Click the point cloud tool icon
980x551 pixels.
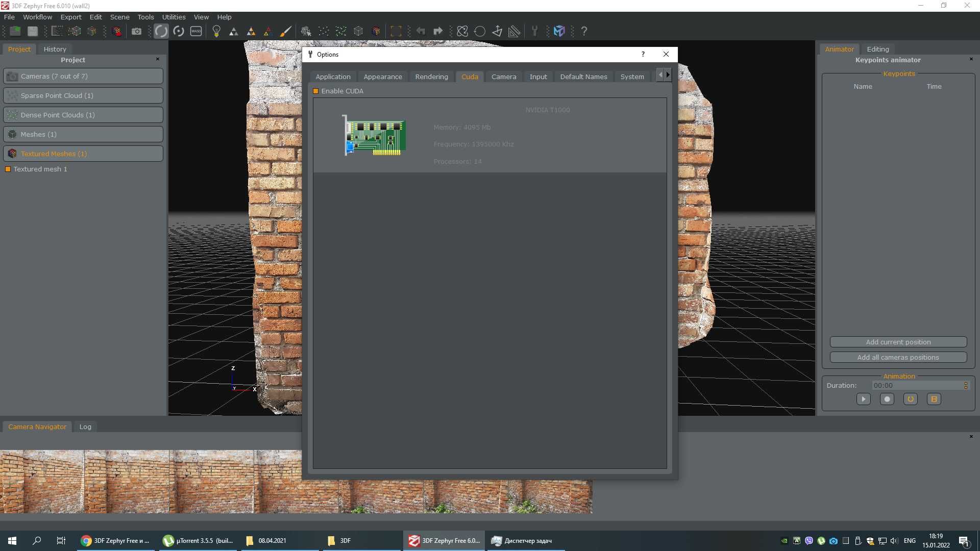[x=324, y=31]
